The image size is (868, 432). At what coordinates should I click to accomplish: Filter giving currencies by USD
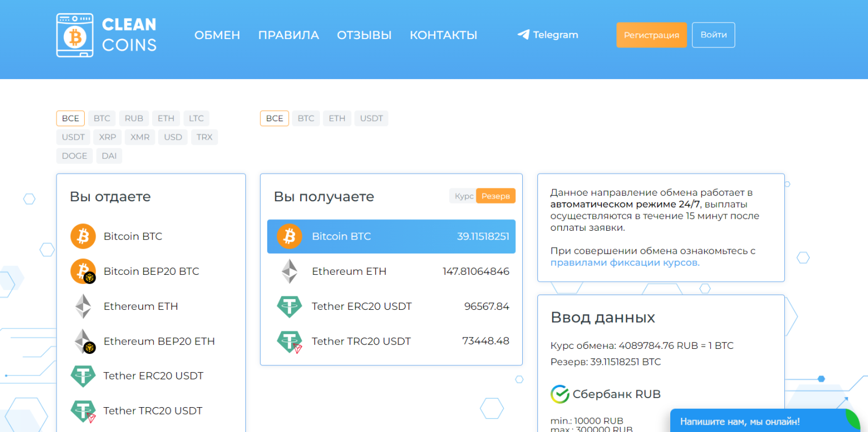pyautogui.click(x=173, y=137)
